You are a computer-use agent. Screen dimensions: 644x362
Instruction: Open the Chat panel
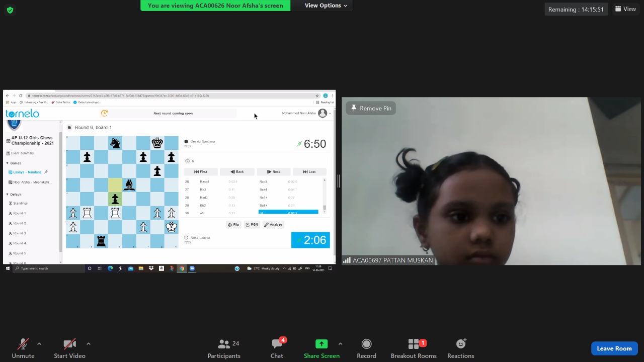277,348
